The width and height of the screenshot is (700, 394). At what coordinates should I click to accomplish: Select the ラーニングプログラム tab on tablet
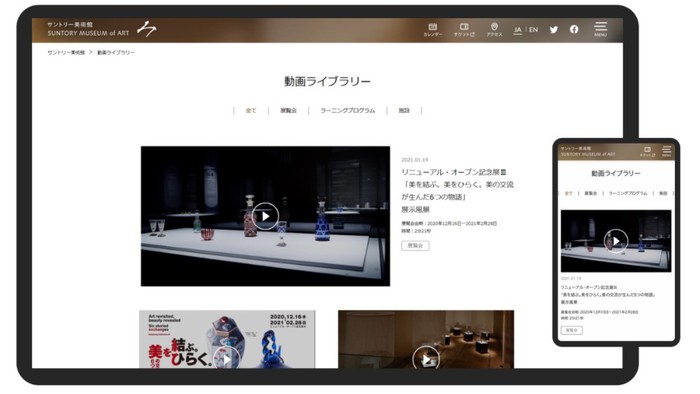tap(347, 111)
